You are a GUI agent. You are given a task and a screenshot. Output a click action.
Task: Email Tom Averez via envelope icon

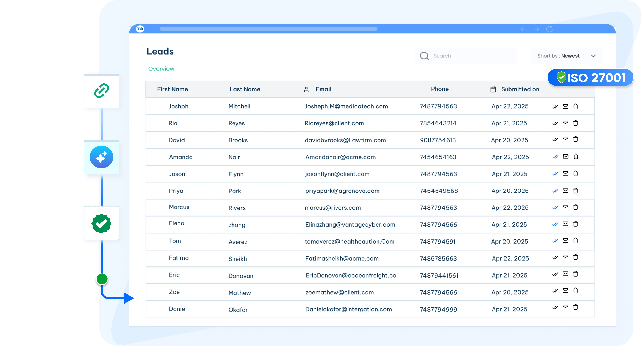pos(565,240)
